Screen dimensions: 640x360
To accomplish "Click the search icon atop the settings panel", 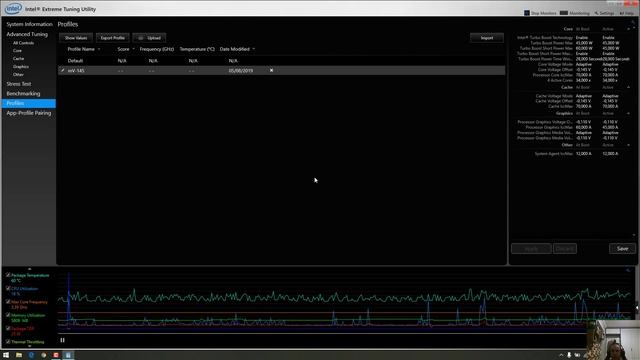I will (x=633, y=22).
